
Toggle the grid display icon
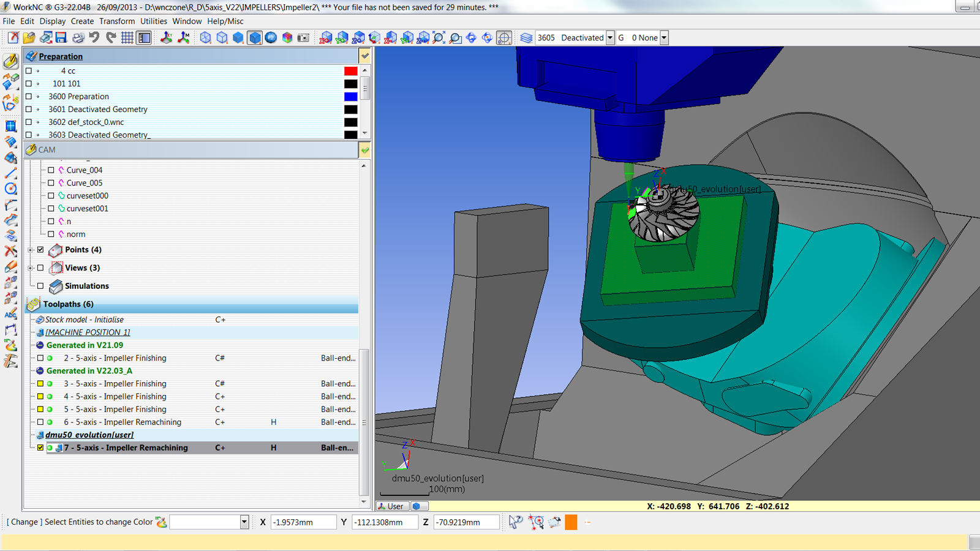[x=127, y=38]
